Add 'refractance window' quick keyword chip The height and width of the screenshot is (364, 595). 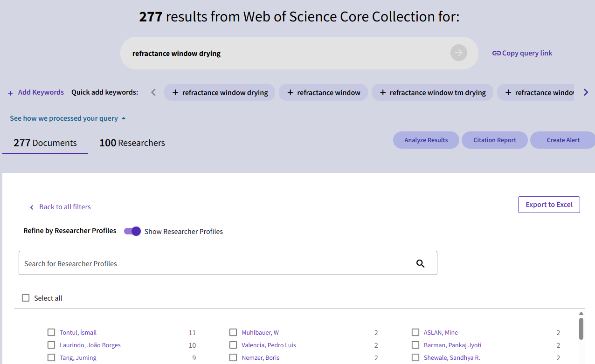click(x=323, y=92)
